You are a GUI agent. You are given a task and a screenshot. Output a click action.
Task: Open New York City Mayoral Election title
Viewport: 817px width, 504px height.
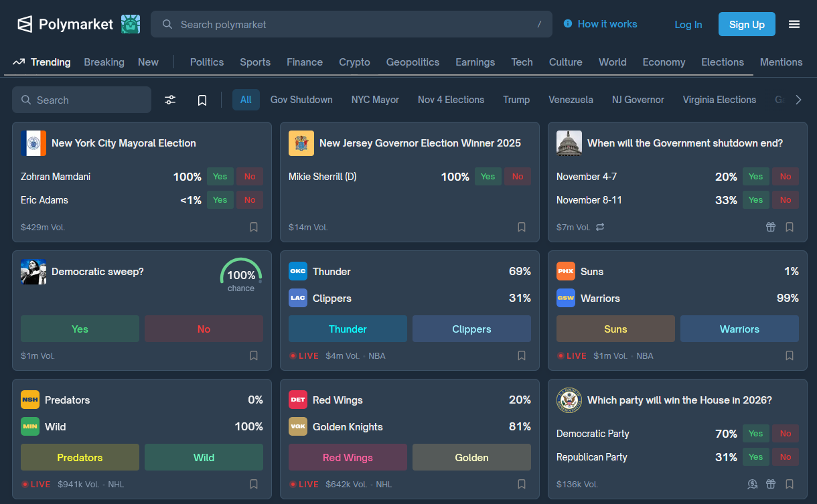(124, 143)
